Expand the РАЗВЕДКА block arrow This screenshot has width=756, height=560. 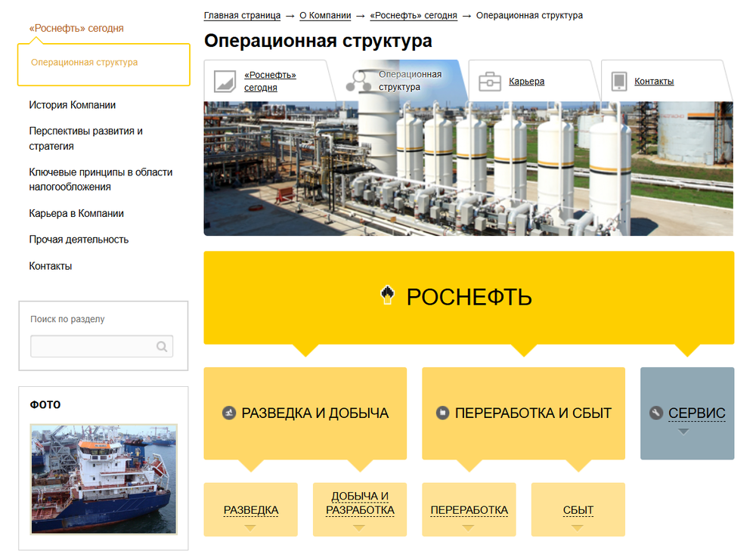pyautogui.click(x=250, y=528)
